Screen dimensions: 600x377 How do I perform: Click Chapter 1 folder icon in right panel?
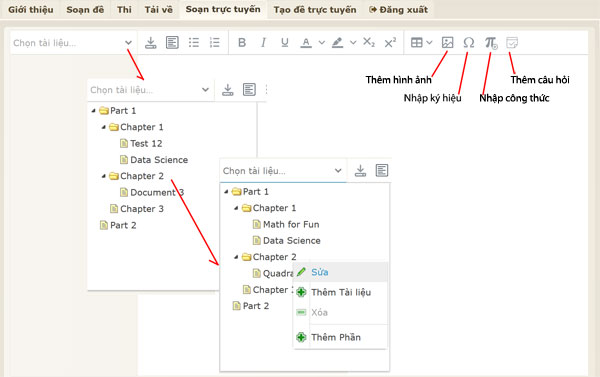click(246, 208)
